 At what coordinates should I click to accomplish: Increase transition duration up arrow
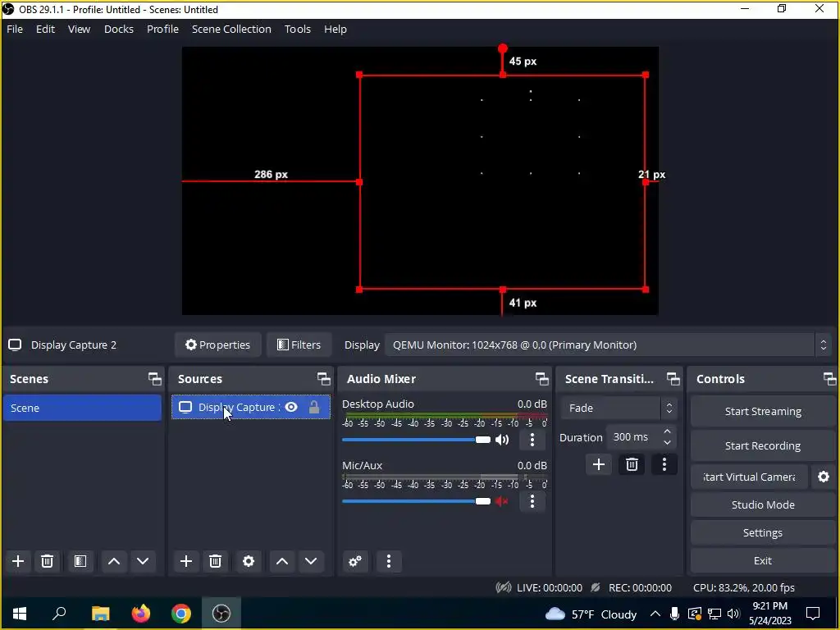tap(667, 431)
